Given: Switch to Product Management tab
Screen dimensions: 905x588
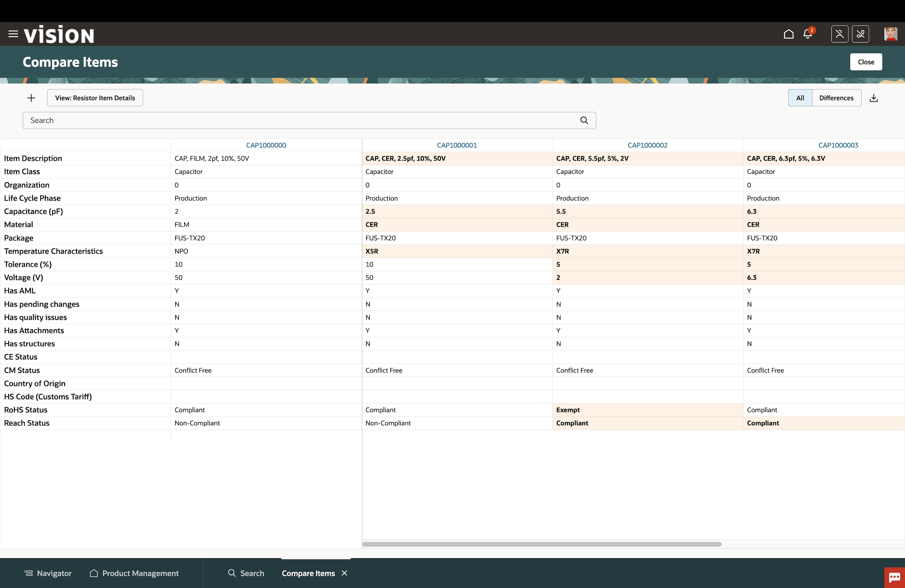Looking at the screenshot, I should pyautogui.click(x=134, y=573).
